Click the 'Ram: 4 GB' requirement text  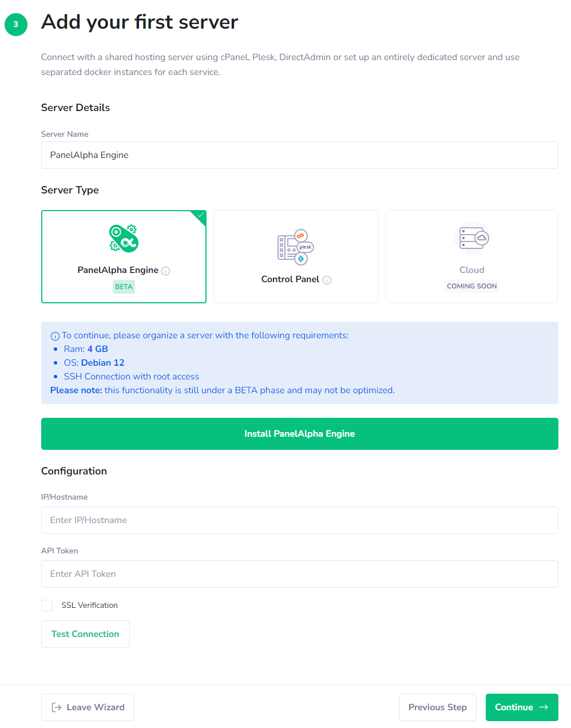click(x=86, y=349)
